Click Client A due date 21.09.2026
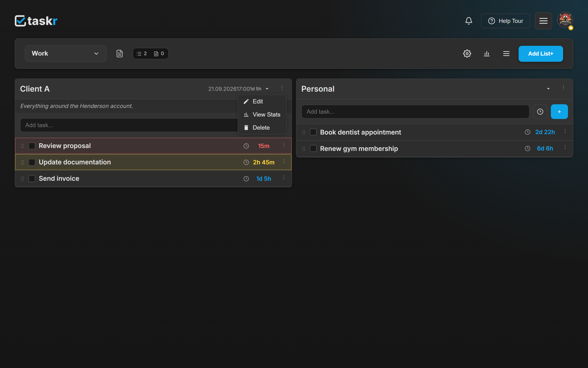Image resolution: width=588 pixels, height=368 pixels. (x=222, y=89)
